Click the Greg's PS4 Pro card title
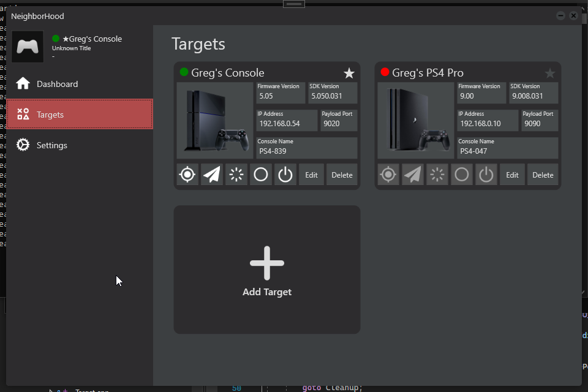 pos(428,73)
